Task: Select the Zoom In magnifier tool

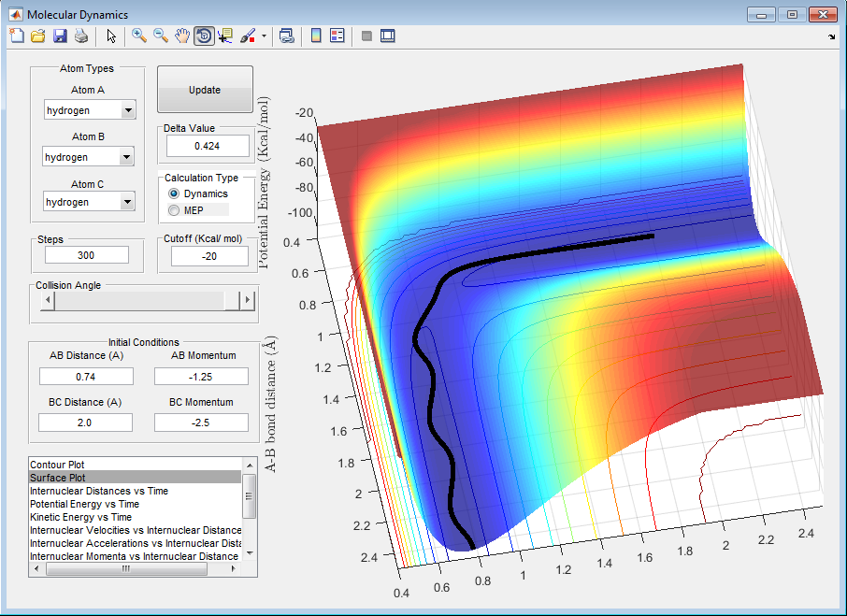Action: pos(139,36)
